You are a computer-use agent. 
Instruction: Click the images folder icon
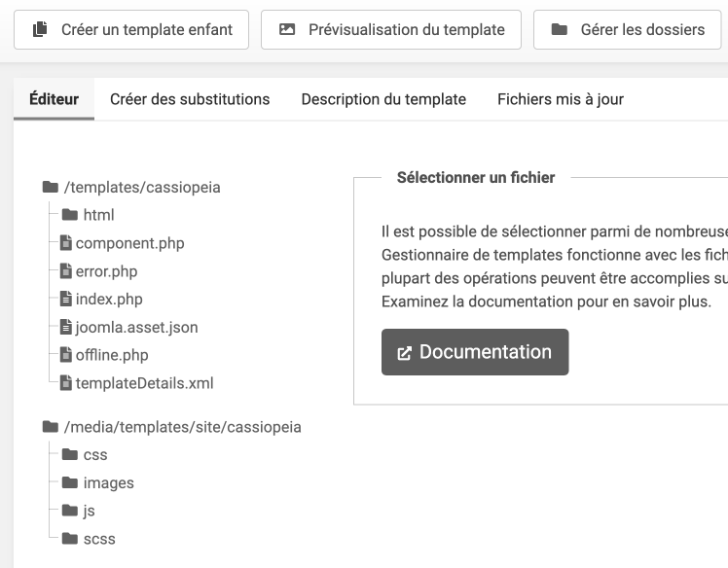(x=70, y=482)
